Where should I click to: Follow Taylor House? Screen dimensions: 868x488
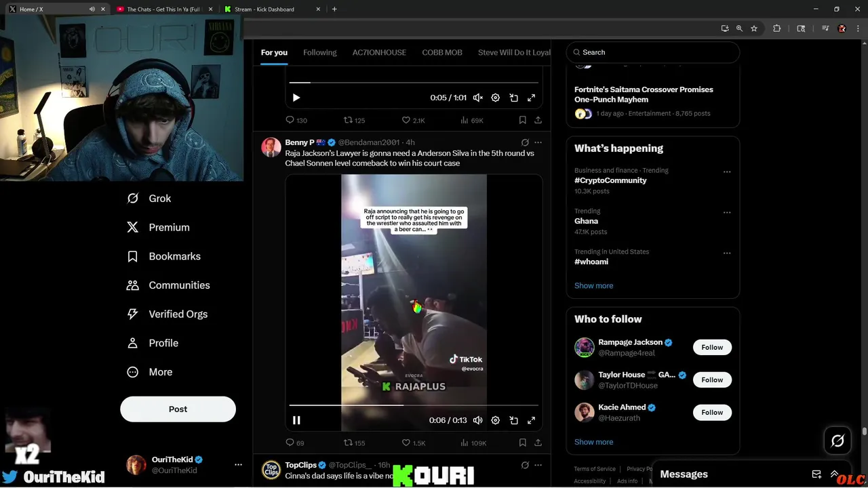click(712, 380)
